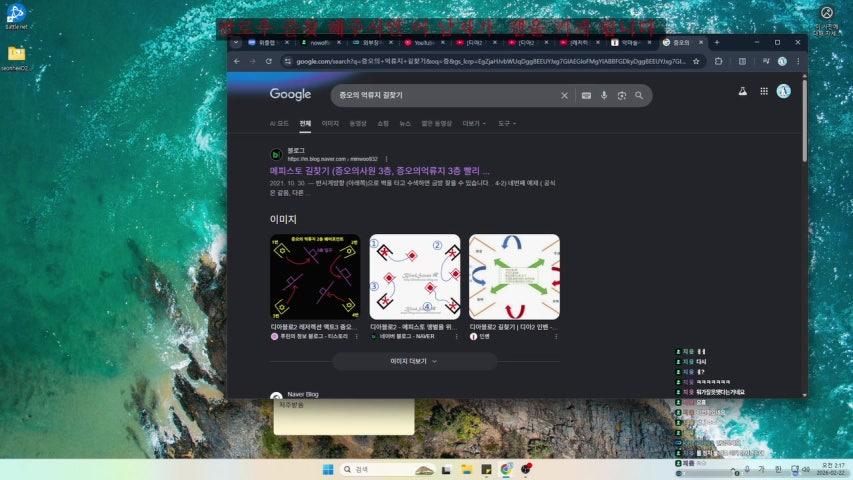The image size is (853, 480).
Task: Open the Google account avatar on the page
Action: 783,91
